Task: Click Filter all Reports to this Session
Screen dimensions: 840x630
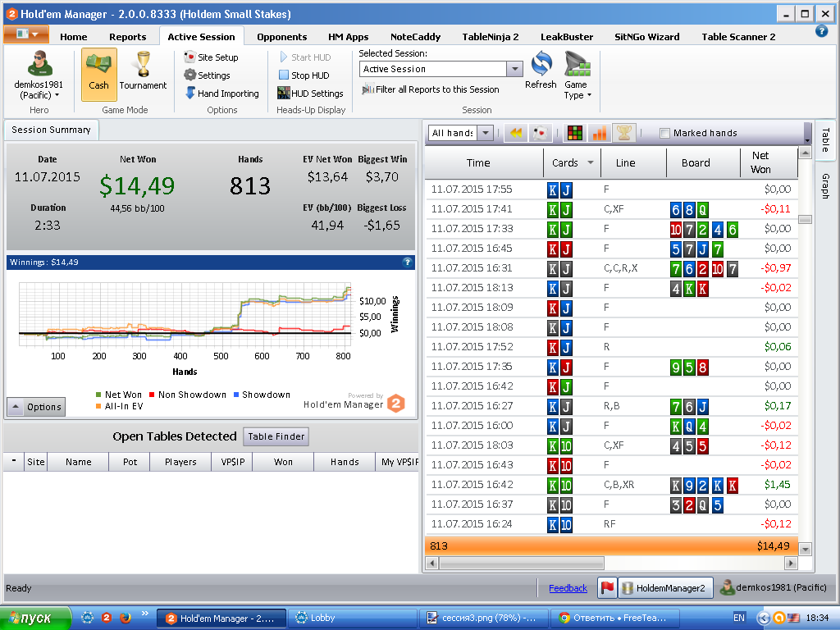Action: [x=431, y=89]
